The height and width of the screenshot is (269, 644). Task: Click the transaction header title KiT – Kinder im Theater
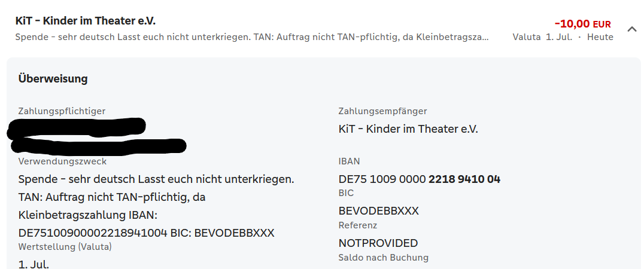click(x=86, y=21)
